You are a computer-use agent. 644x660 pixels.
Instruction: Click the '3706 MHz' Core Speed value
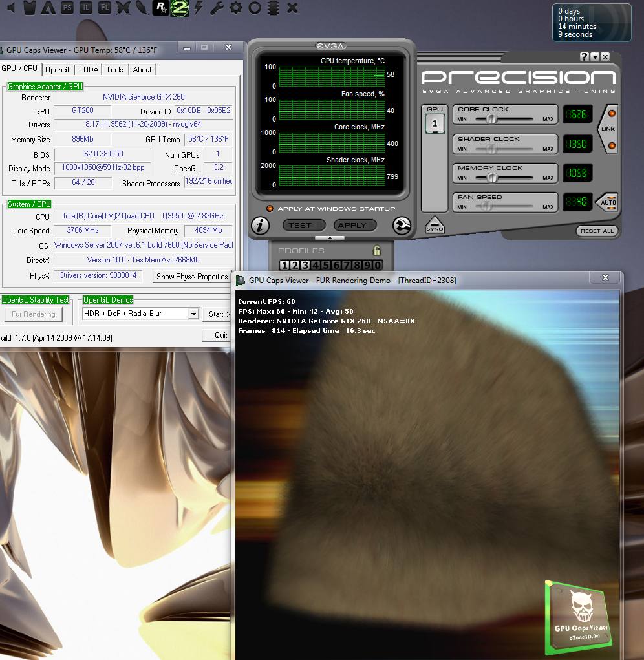pyautogui.click(x=83, y=231)
